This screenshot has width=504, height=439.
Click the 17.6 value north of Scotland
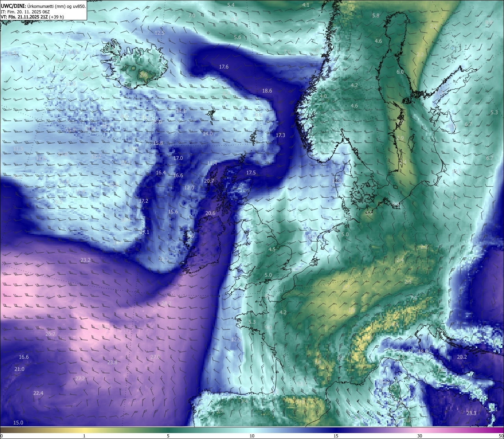tap(224, 67)
